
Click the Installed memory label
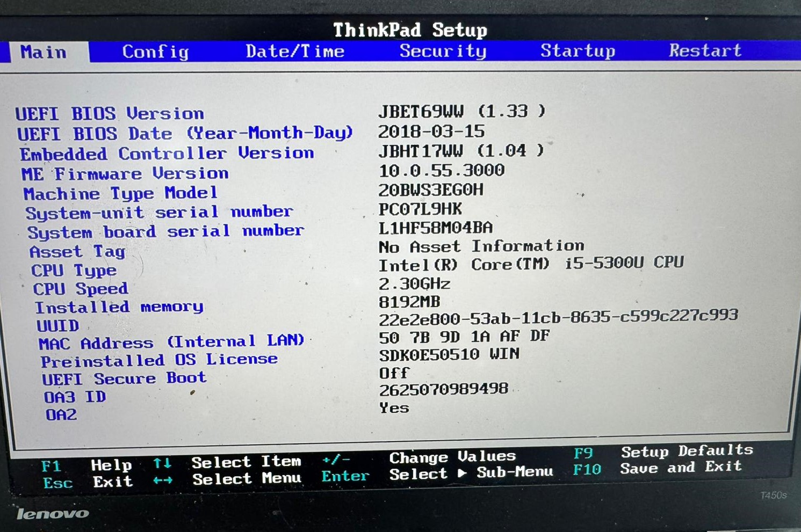pos(119,307)
